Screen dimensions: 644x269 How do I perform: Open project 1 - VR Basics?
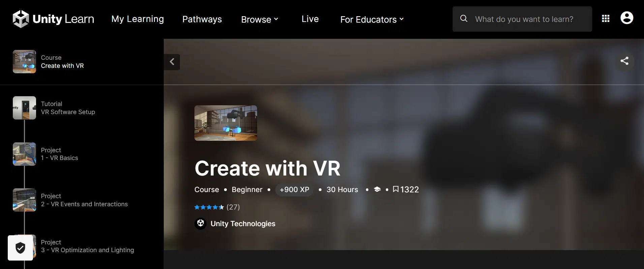coord(59,158)
